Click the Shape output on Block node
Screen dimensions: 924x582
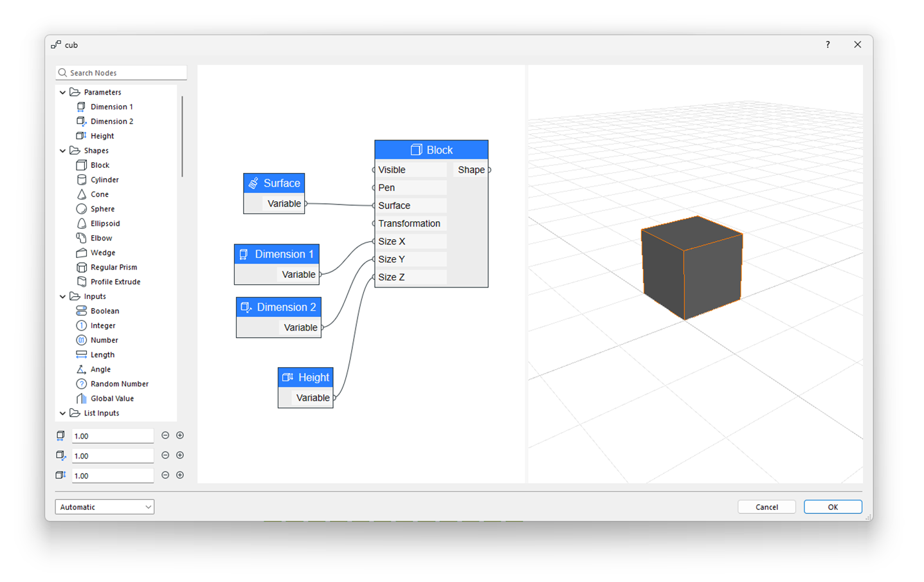[471, 170]
